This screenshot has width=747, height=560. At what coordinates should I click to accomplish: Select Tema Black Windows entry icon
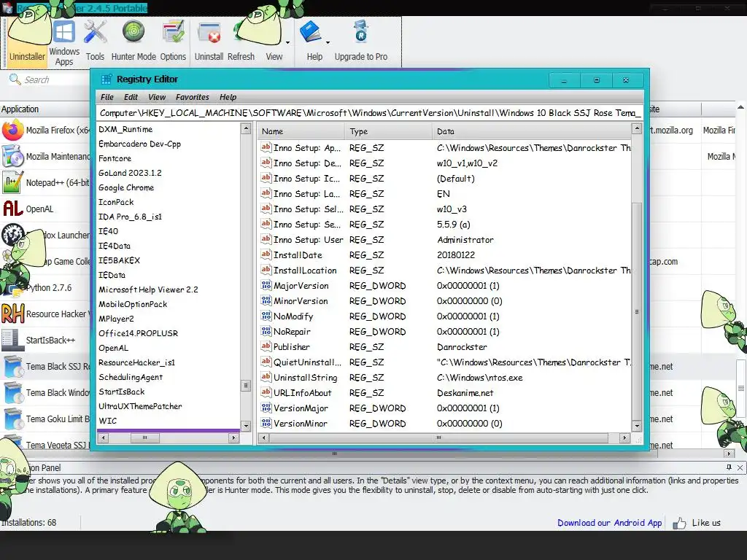pyautogui.click(x=13, y=392)
